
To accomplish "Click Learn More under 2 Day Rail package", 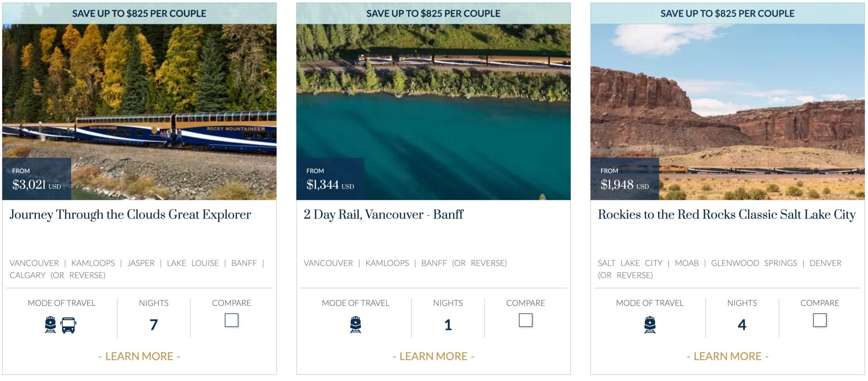I will pos(433,356).
